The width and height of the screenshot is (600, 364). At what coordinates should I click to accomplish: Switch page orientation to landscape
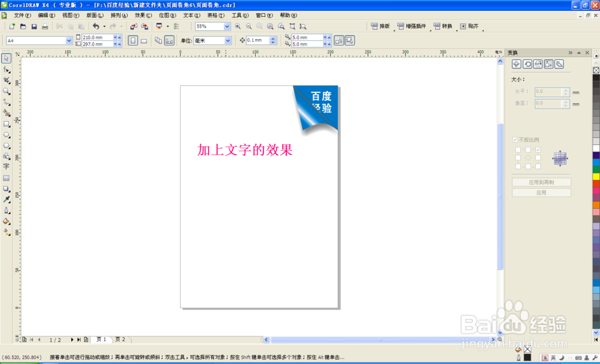click(x=143, y=40)
